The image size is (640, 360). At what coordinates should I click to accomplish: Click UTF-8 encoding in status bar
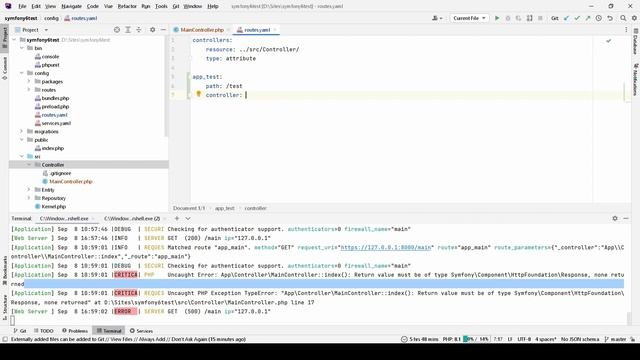pyautogui.click(x=524, y=339)
